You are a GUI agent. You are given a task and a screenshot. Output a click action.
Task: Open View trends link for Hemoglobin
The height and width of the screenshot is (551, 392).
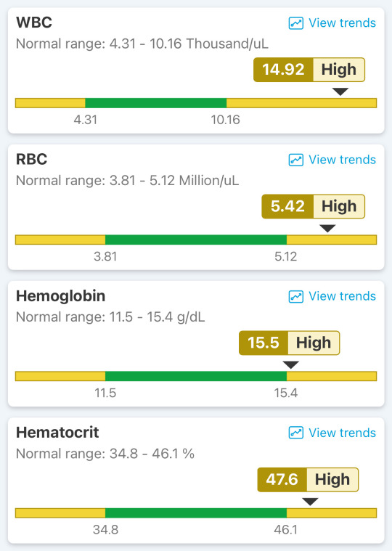coord(342,296)
